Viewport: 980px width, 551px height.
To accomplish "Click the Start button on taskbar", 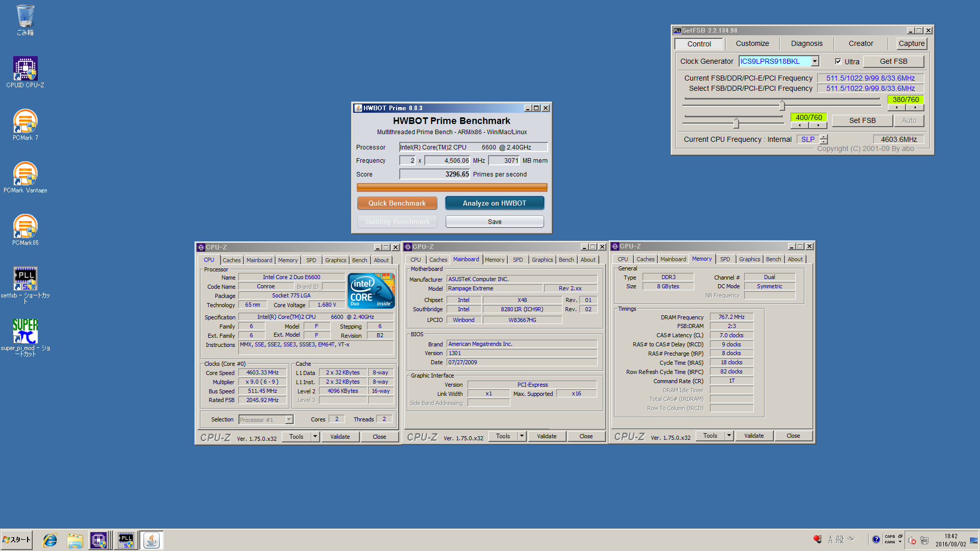I will [x=17, y=540].
